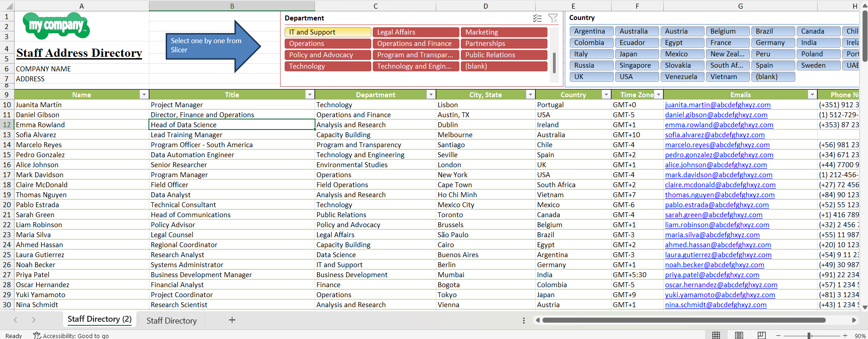Select Japan in Country slicer
This screenshot has height=339, width=868.
tap(637, 54)
